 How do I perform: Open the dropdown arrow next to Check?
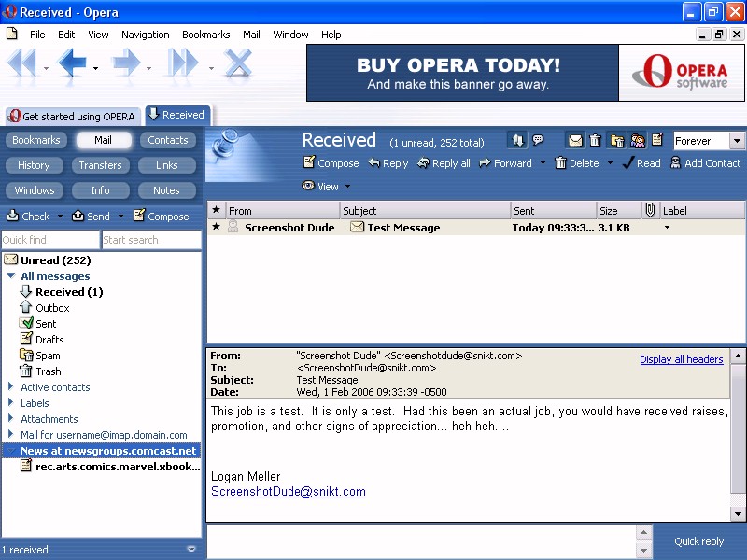[60, 217]
